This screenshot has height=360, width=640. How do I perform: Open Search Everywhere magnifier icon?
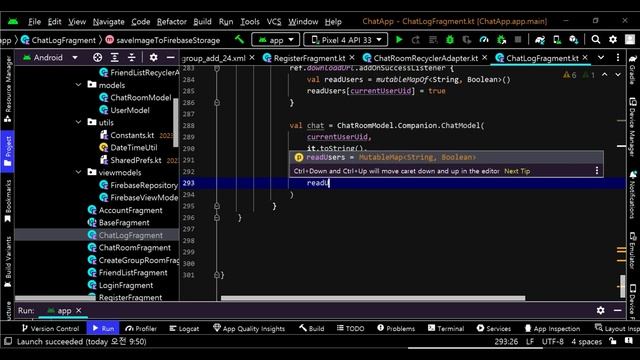click(596, 40)
